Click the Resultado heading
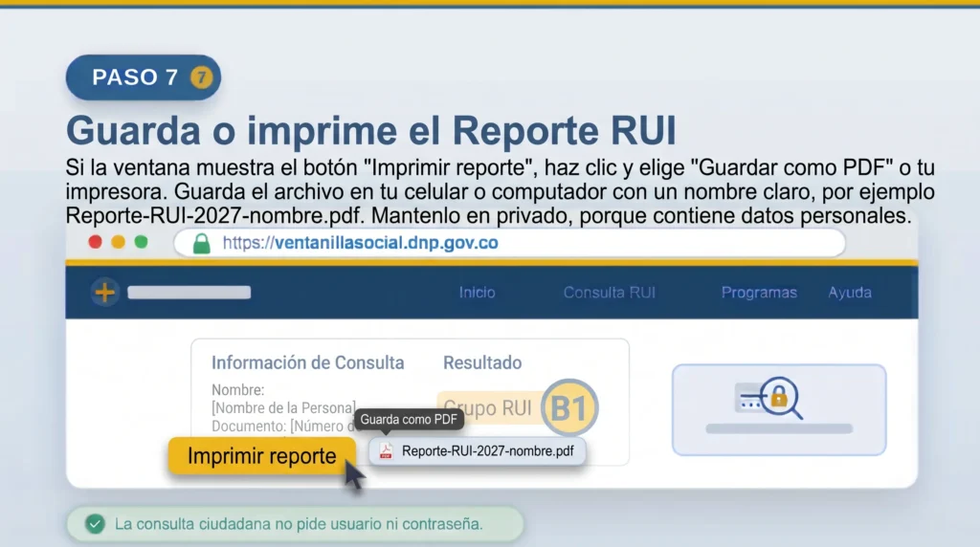 click(482, 362)
